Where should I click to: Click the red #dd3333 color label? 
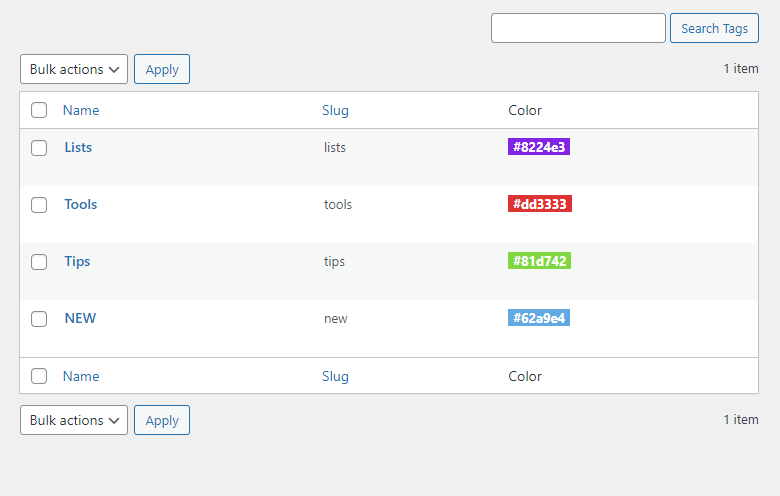pyautogui.click(x=540, y=204)
